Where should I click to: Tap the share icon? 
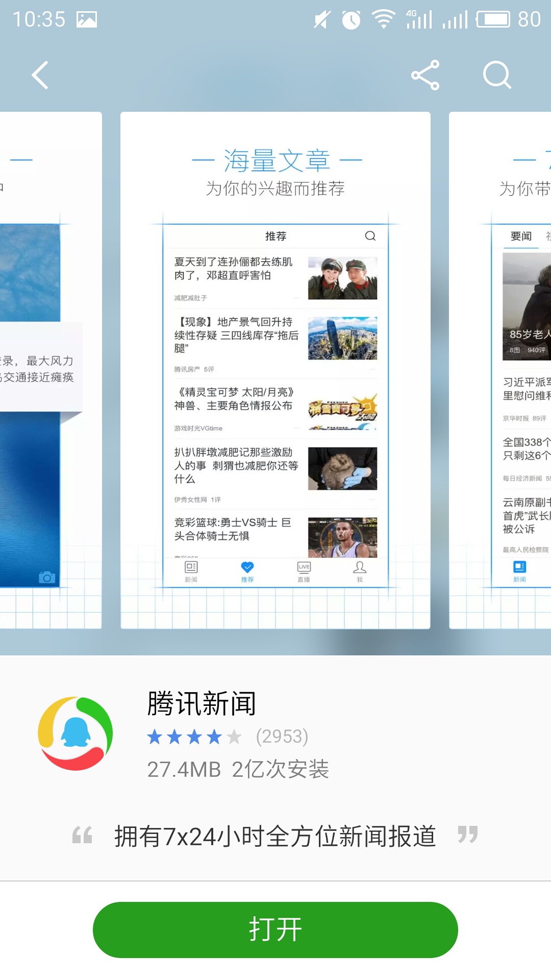(425, 76)
